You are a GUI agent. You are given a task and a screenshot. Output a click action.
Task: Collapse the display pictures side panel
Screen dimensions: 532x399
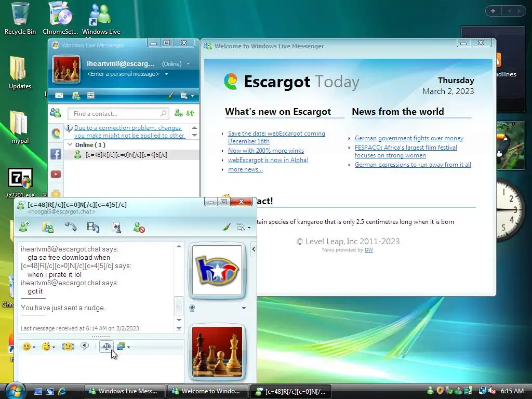pyautogui.click(x=254, y=249)
